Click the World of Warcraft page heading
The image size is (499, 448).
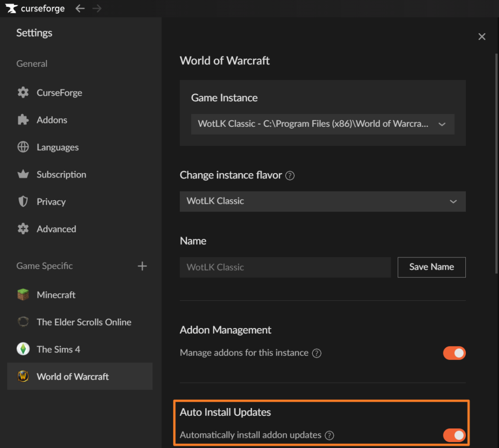click(225, 60)
